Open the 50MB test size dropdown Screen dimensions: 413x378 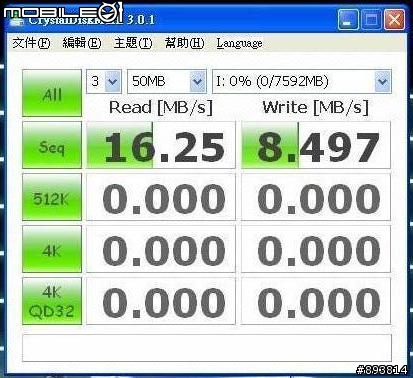[x=167, y=81]
